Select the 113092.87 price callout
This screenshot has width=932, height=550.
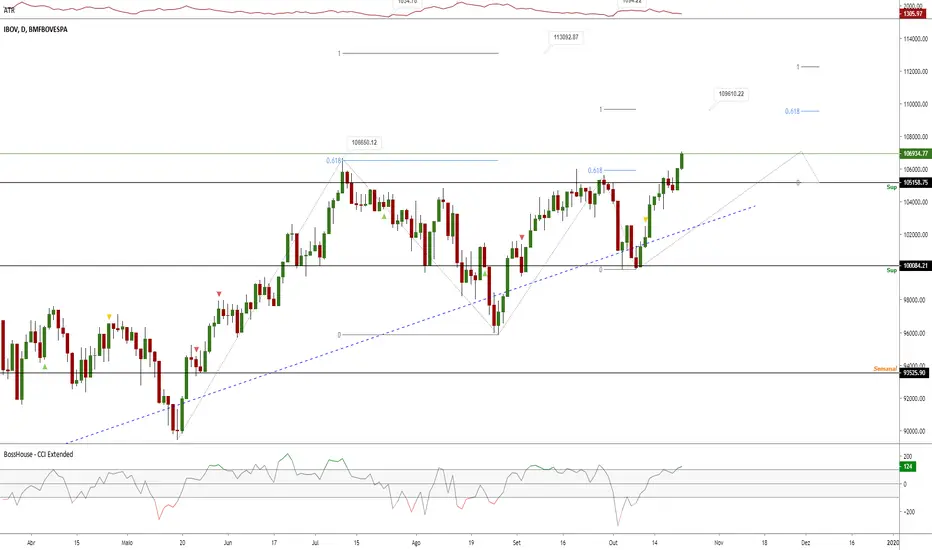tap(566, 37)
